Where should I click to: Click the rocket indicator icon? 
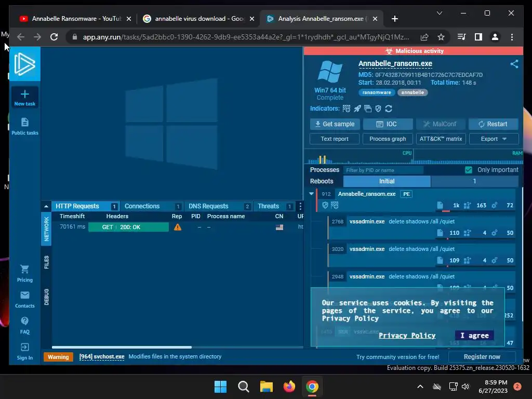(x=357, y=109)
